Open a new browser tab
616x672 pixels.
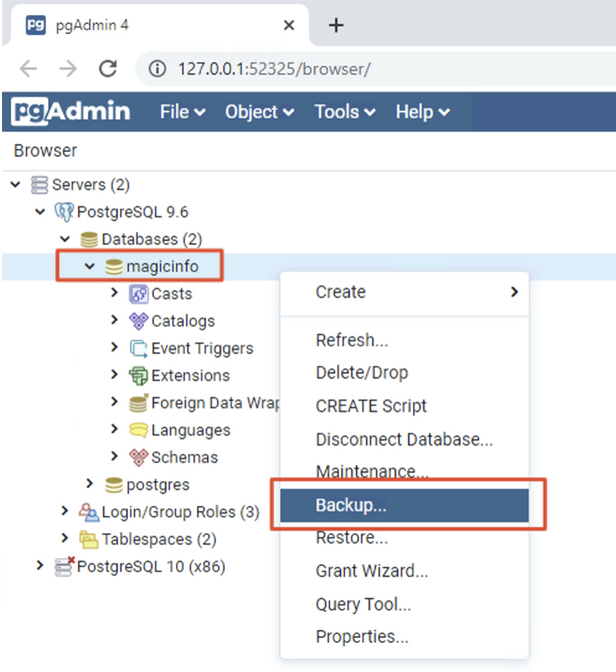[x=336, y=25]
